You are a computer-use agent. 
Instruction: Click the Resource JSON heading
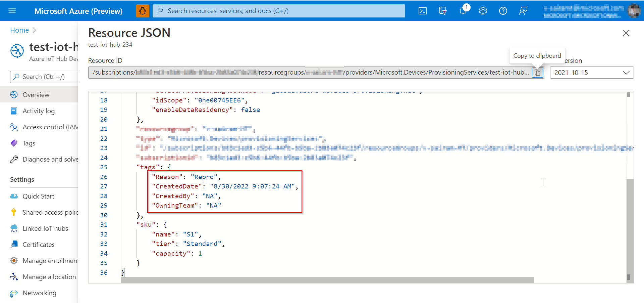coord(129,33)
